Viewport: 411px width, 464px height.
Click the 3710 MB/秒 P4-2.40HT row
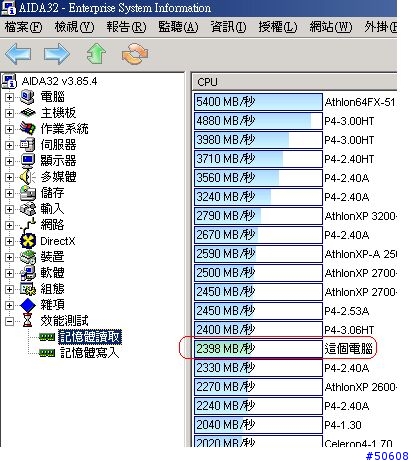pyautogui.click(x=295, y=159)
